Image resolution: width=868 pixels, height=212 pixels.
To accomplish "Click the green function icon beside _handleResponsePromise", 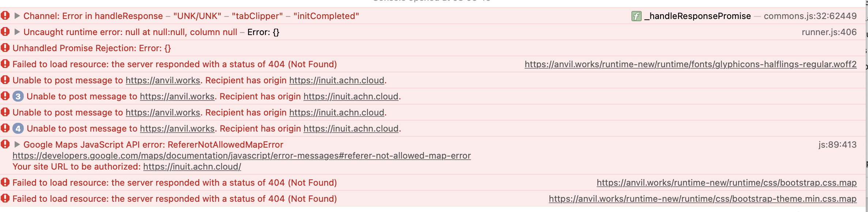I will 636,16.
